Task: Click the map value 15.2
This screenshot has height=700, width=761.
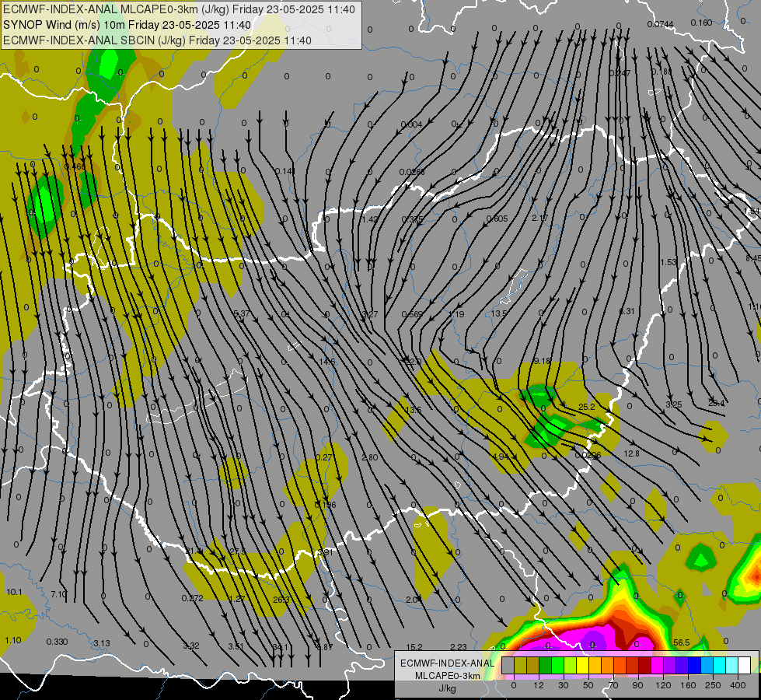Action: pos(414,647)
